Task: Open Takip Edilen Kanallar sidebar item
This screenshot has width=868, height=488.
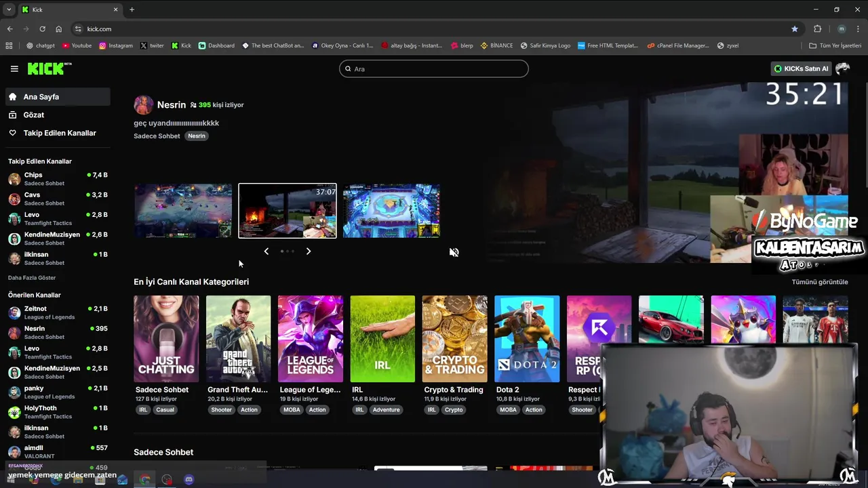Action: [x=58, y=133]
